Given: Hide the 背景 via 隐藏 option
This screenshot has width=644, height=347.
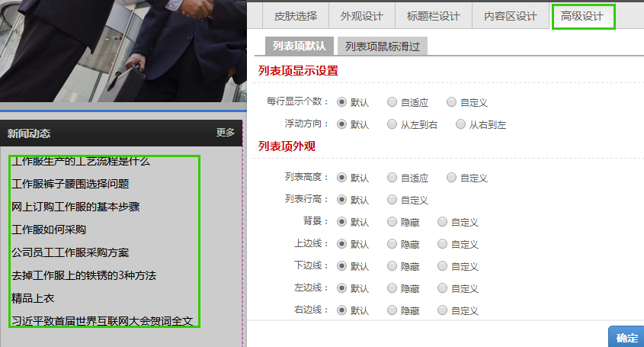Looking at the screenshot, I should (x=392, y=222).
